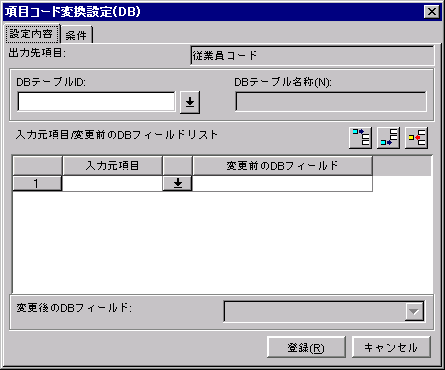Close the 項目コード変換設定(DB) dialog
This screenshot has height=370, width=445.
click(432, 12)
